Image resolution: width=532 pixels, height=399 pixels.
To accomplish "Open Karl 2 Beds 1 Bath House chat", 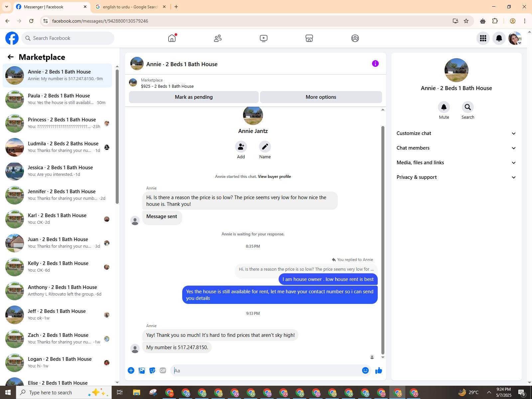I will coord(57,219).
